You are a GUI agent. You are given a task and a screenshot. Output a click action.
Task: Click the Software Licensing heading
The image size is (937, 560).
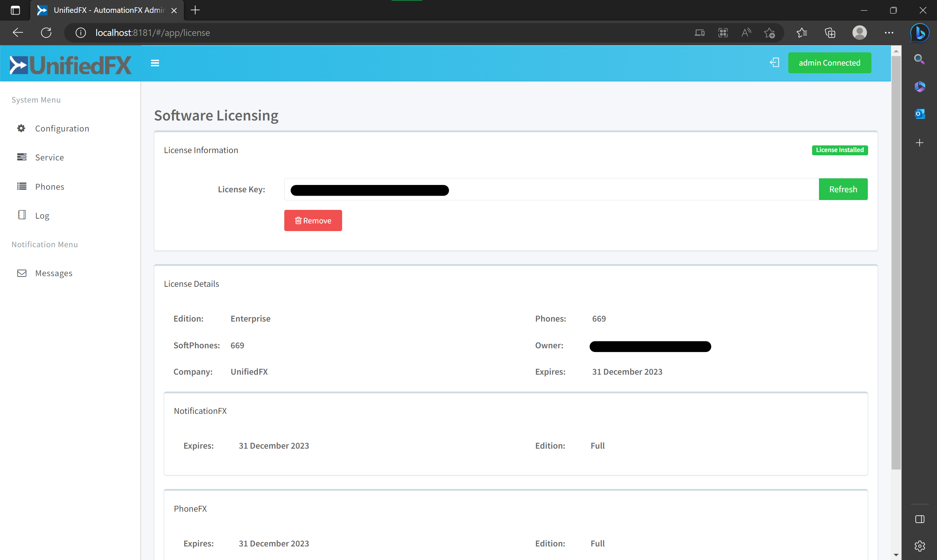pos(216,115)
